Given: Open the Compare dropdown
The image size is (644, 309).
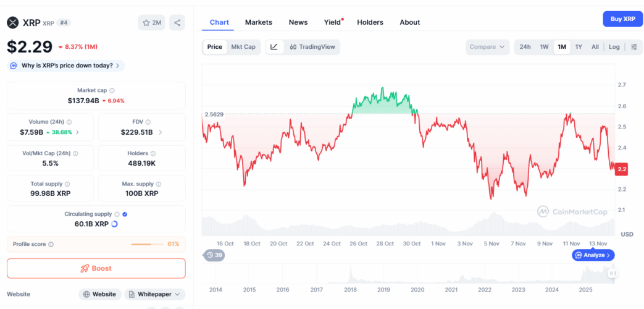Looking at the screenshot, I should tap(488, 47).
